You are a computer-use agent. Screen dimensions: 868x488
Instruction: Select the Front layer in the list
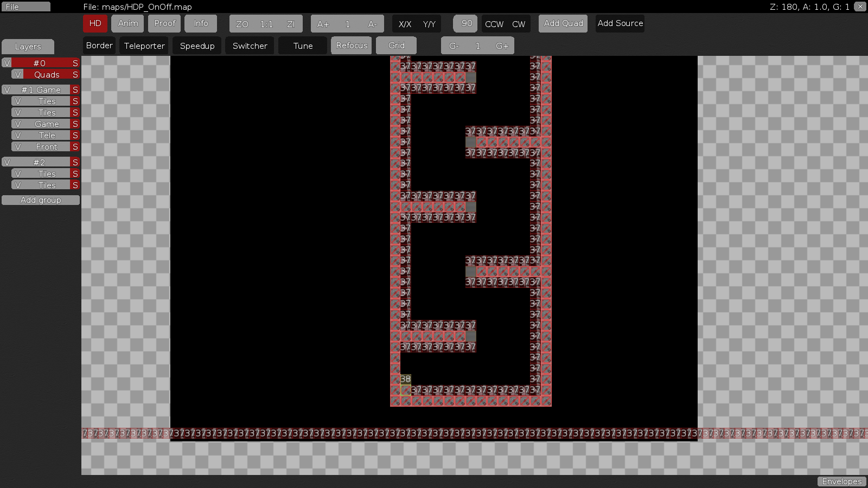point(47,147)
